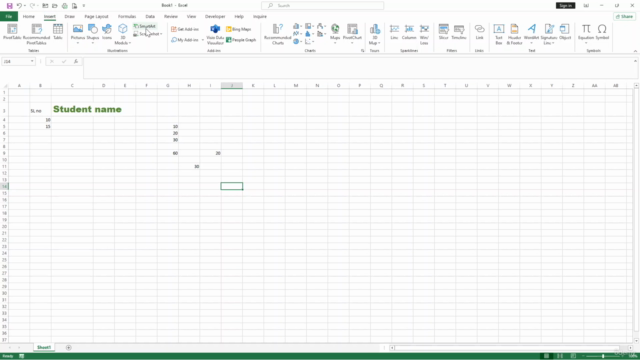Screen dimensions: 640x360
Task: Switch to the Page Layout tab
Action: (x=96, y=17)
